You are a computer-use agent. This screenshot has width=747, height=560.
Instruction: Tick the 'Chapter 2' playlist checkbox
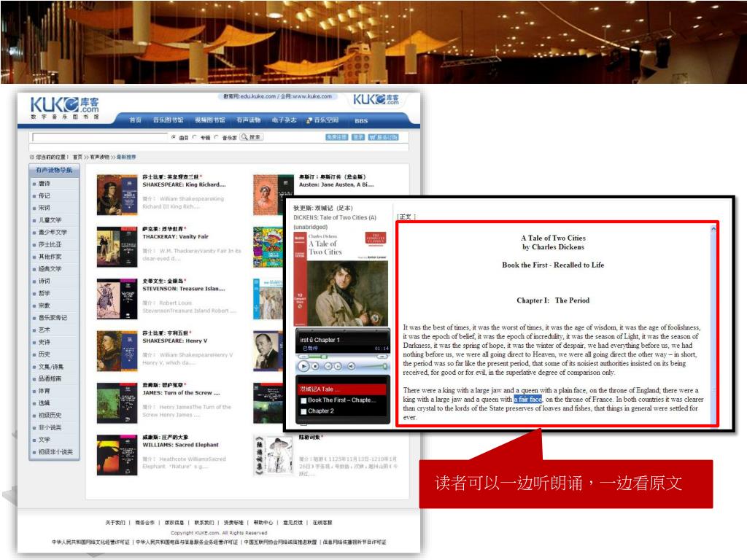coord(303,411)
